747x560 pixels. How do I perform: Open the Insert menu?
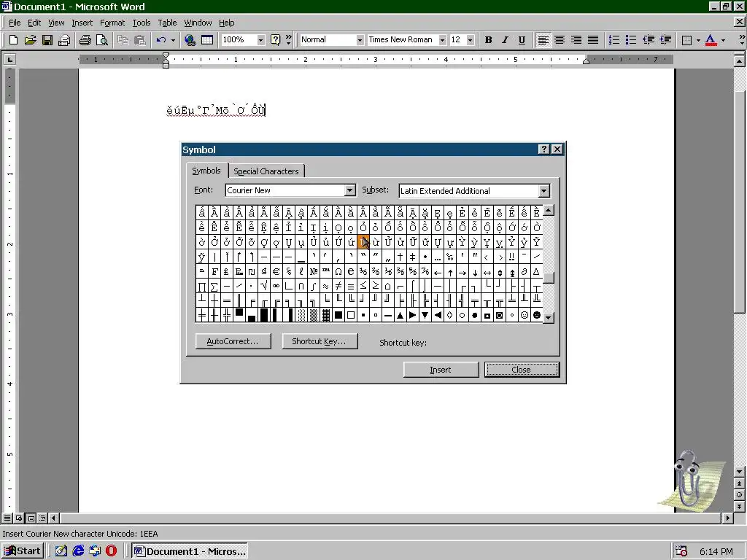[x=82, y=23]
